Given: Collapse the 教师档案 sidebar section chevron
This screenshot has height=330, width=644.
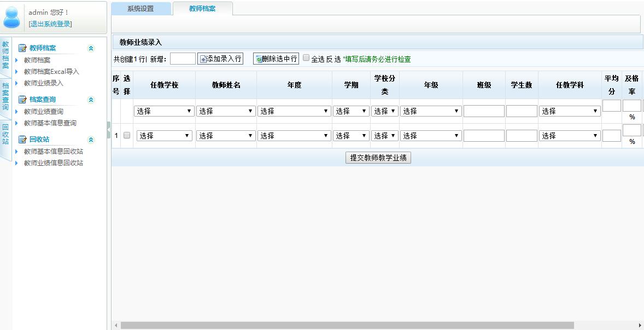Looking at the screenshot, I should [91, 48].
